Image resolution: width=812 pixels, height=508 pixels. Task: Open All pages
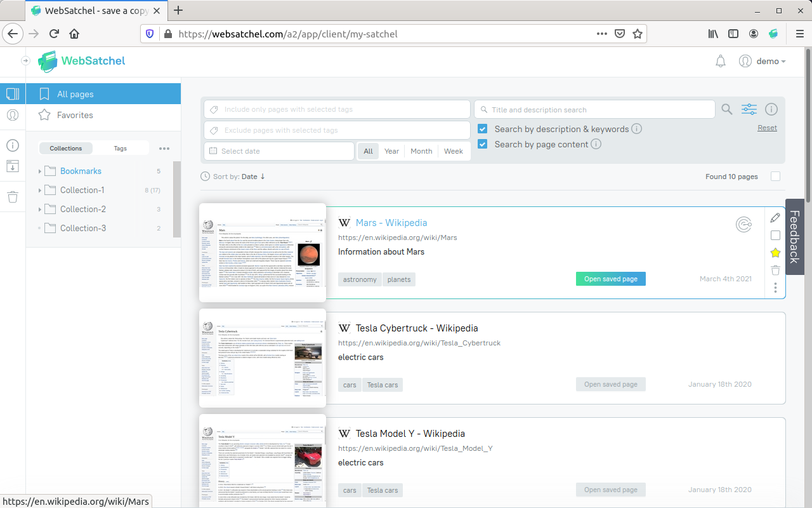[103, 94]
